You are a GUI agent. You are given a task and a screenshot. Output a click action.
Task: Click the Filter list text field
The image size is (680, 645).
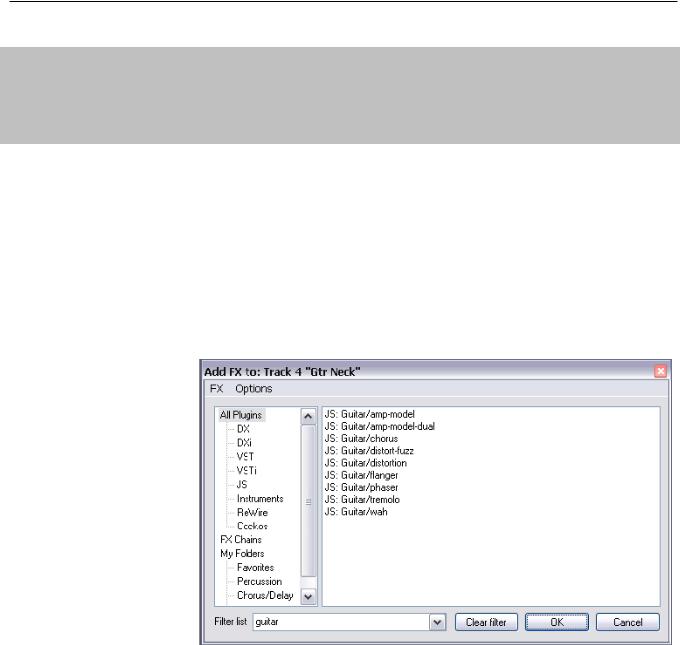pos(341,622)
